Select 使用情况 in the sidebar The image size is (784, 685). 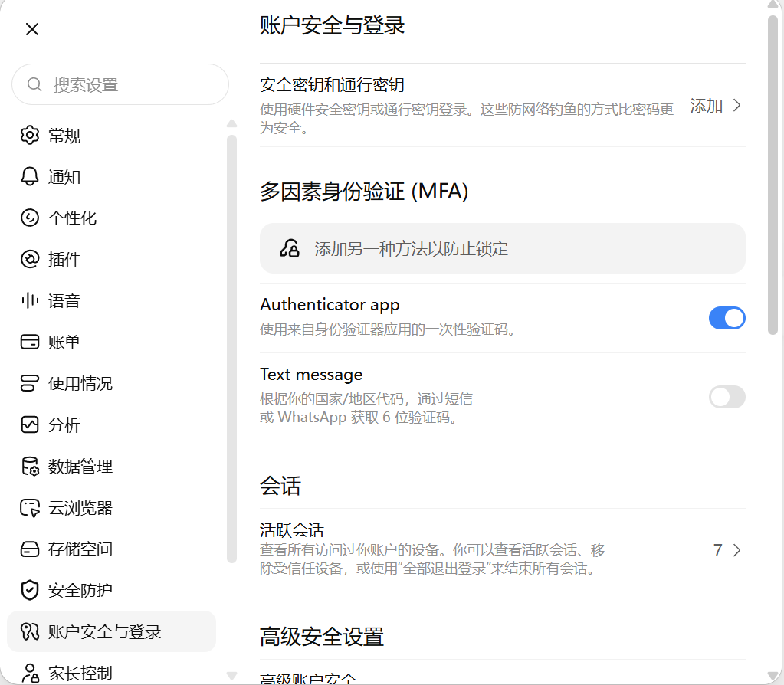click(x=111, y=384)
